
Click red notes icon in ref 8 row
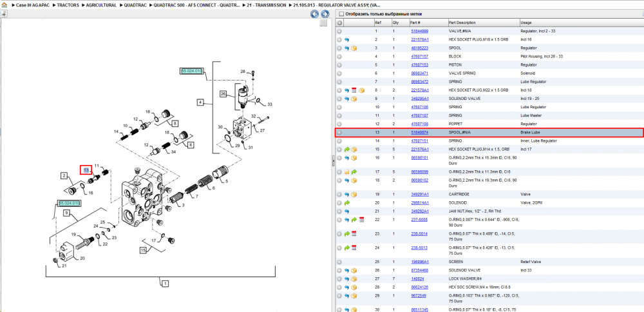354,90
